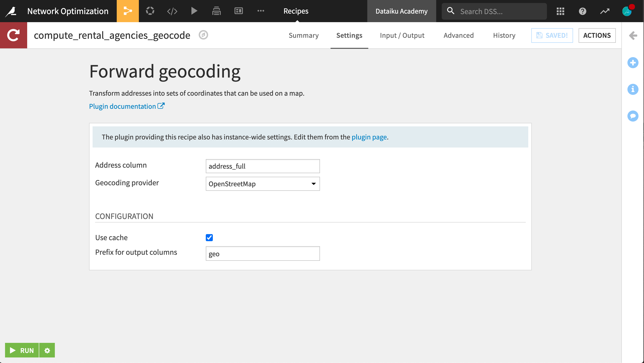Open the discussions comment bubble

[633, 116]
